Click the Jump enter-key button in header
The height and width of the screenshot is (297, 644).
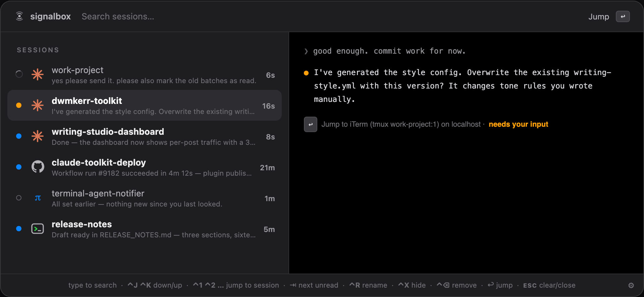(623, 16)
